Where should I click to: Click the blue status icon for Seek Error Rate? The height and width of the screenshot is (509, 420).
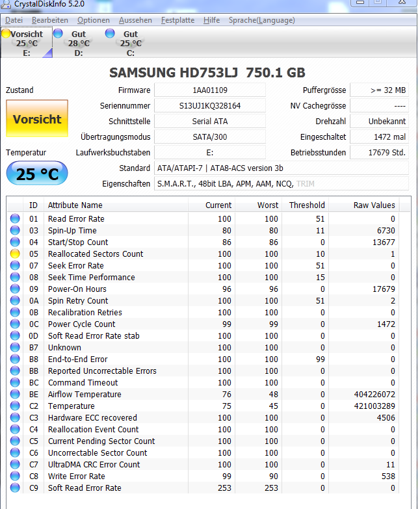tap(15, 265)
